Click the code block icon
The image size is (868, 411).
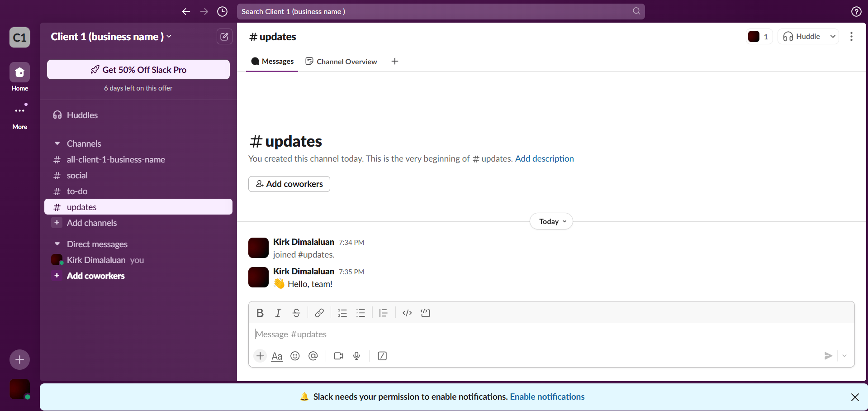(x=425, y=313)
